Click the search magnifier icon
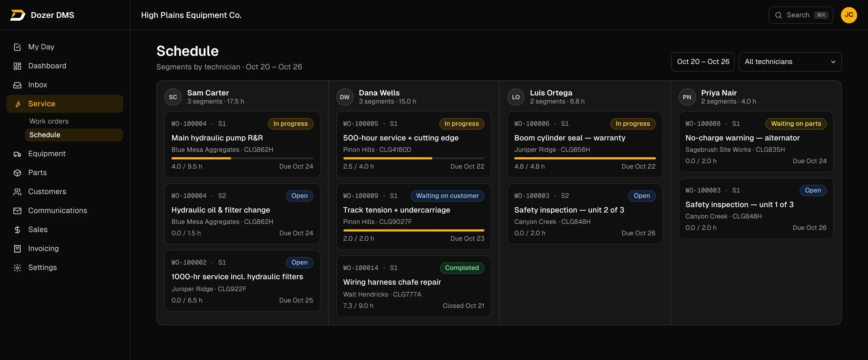This screenshot has width=868, height=360. pos(778,15)
